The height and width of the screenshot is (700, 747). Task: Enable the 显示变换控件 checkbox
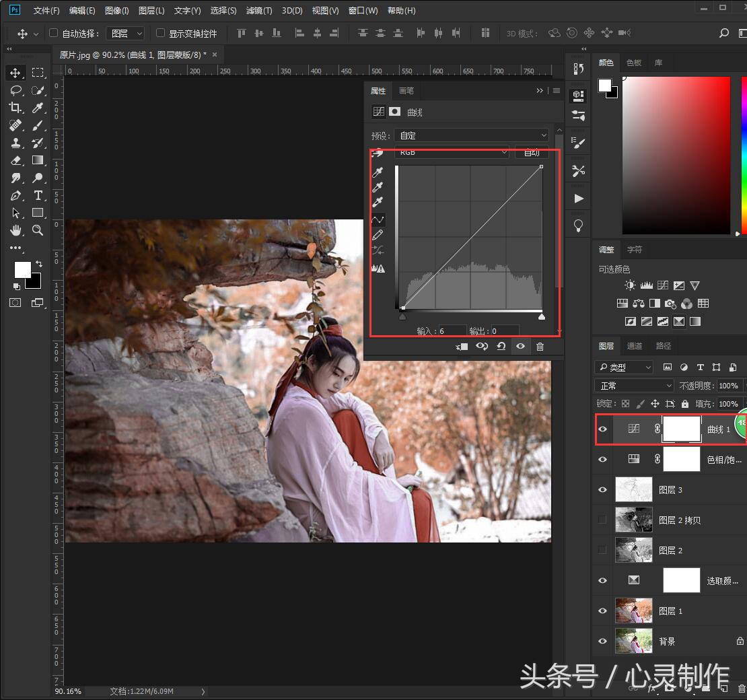pyautogui.click(x=160, y=33)
